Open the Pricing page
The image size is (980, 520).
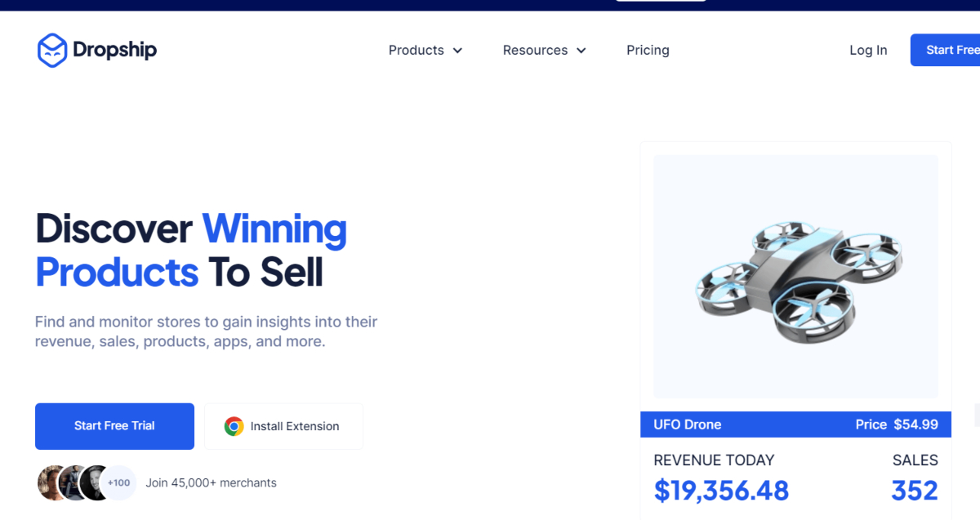click(x=648, y=50)
